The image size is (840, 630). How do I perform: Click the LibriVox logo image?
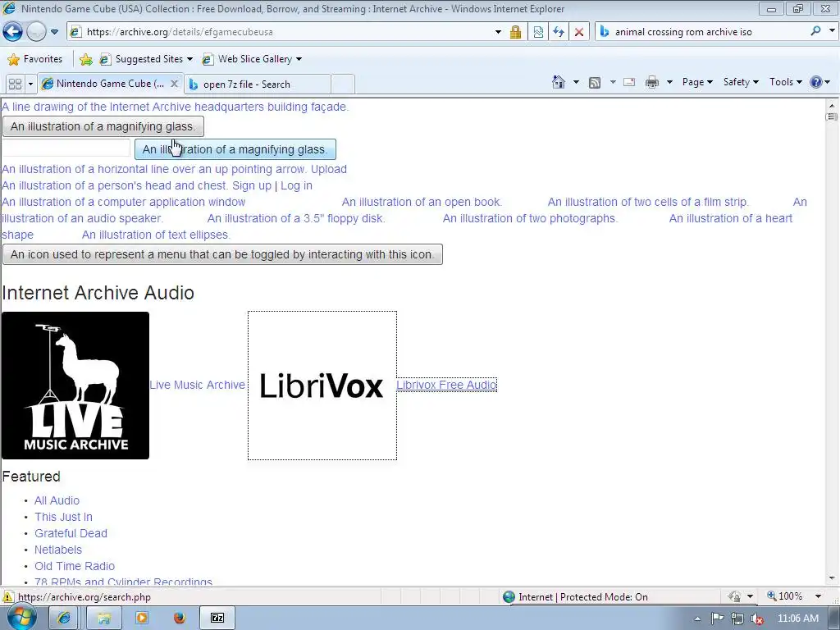[x=322, y=386]
